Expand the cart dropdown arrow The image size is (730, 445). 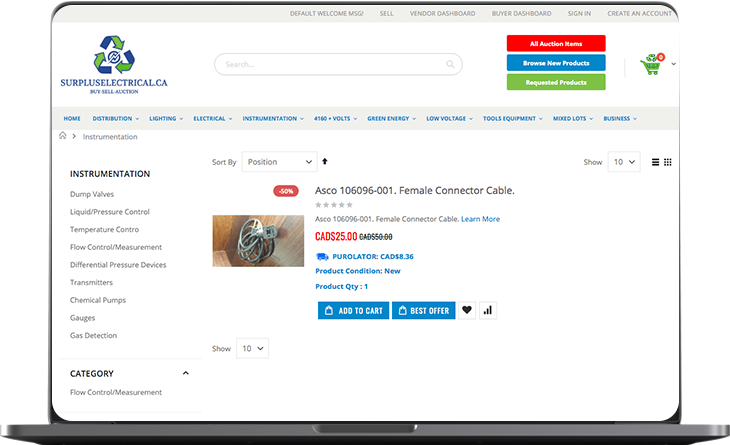pyautogui.click(x=673, y=64)
